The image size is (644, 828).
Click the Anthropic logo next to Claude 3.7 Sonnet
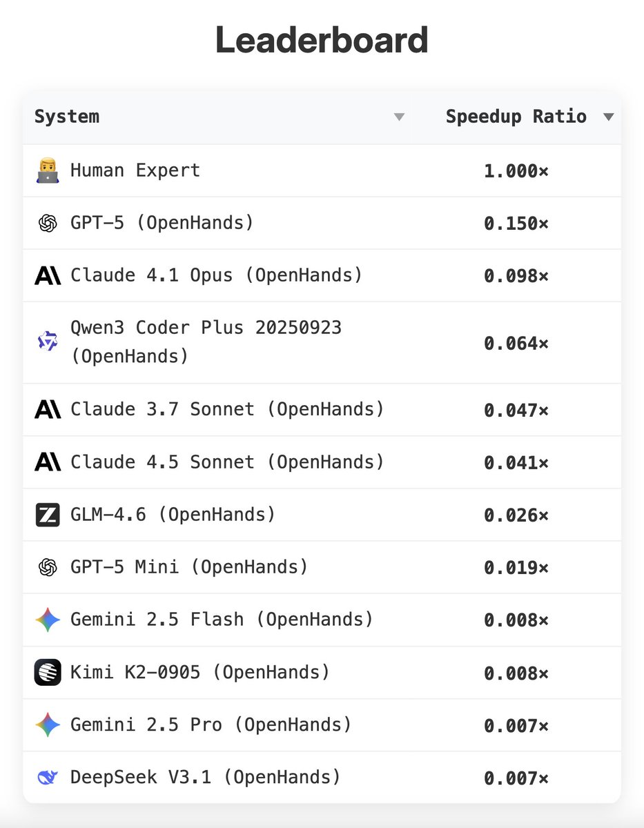[x=48, y=410]
